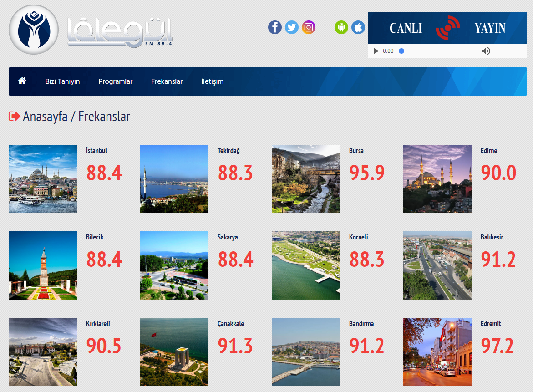The height and width of the screenshot is (392, 533).
Task: Click Edirne's 90.0 frequency value
Action: click(499, 173)
